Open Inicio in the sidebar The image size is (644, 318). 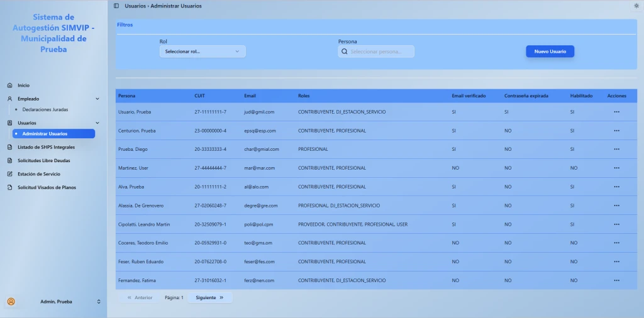coord(23,85)
